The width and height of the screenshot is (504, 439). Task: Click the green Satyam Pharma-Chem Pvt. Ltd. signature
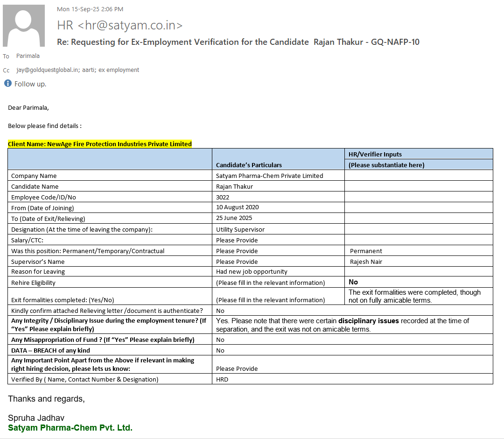click(70, 428)
